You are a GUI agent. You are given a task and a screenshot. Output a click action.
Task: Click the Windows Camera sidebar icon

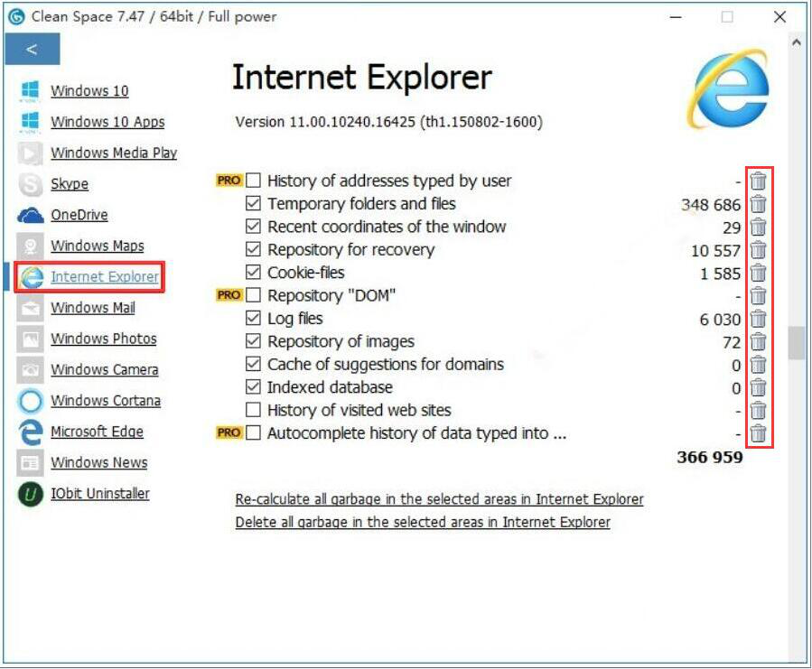pos(30,370)
